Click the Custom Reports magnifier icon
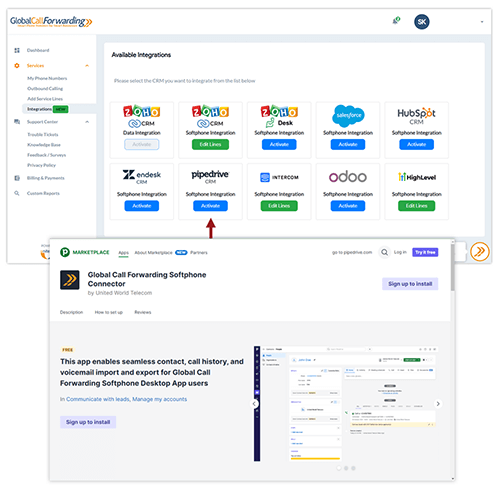Screen dimensions: 500x488 (x=17, y=193)
